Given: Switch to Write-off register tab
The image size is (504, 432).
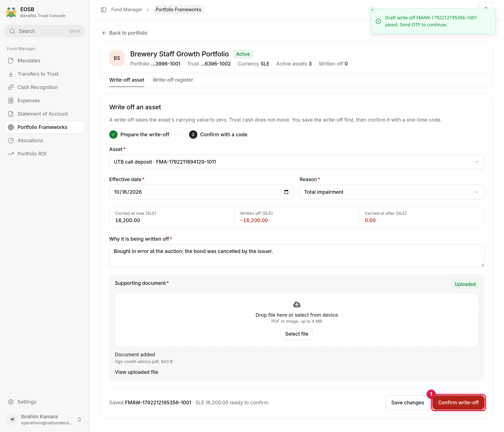Looking at the screenshot, I should pos(173,80).
